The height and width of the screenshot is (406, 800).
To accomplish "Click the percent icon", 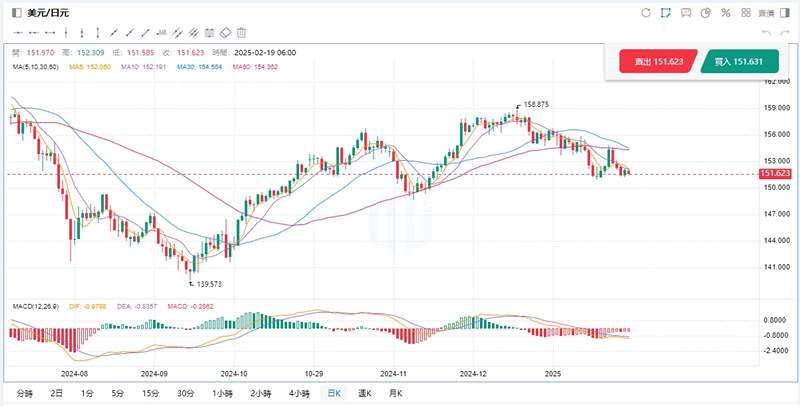I will [726, 13].
